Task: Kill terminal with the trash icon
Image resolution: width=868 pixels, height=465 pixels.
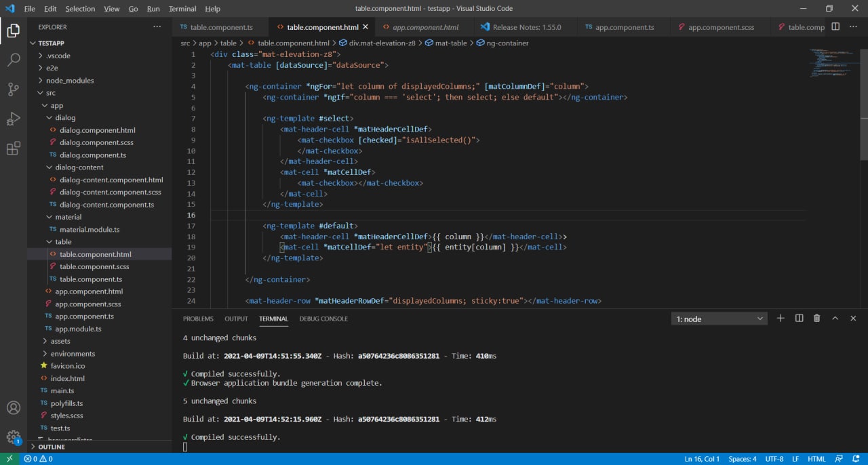Action: pos(816,319)
